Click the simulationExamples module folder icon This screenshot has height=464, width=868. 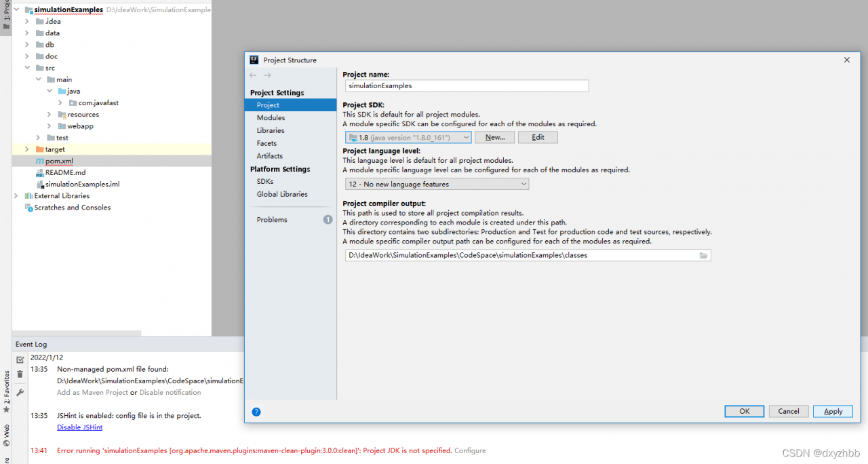28,10
